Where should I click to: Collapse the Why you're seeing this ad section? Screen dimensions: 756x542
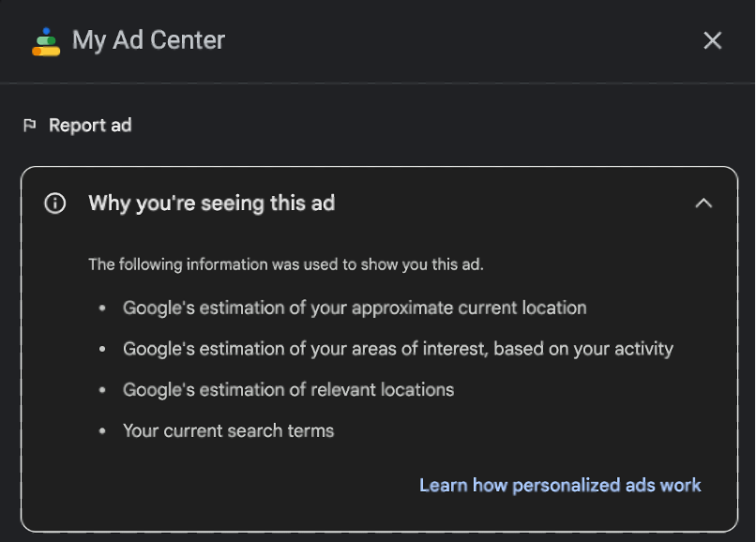click(x=703, y=203)
